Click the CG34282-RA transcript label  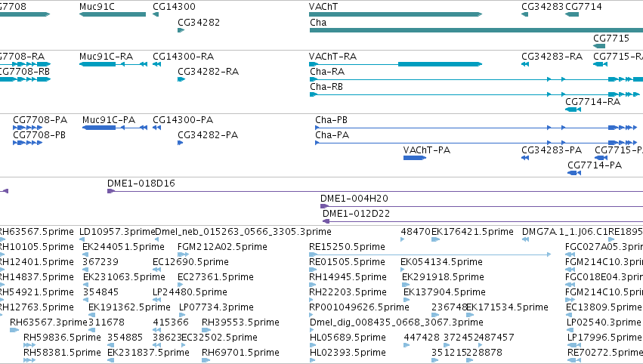point(208,72)
